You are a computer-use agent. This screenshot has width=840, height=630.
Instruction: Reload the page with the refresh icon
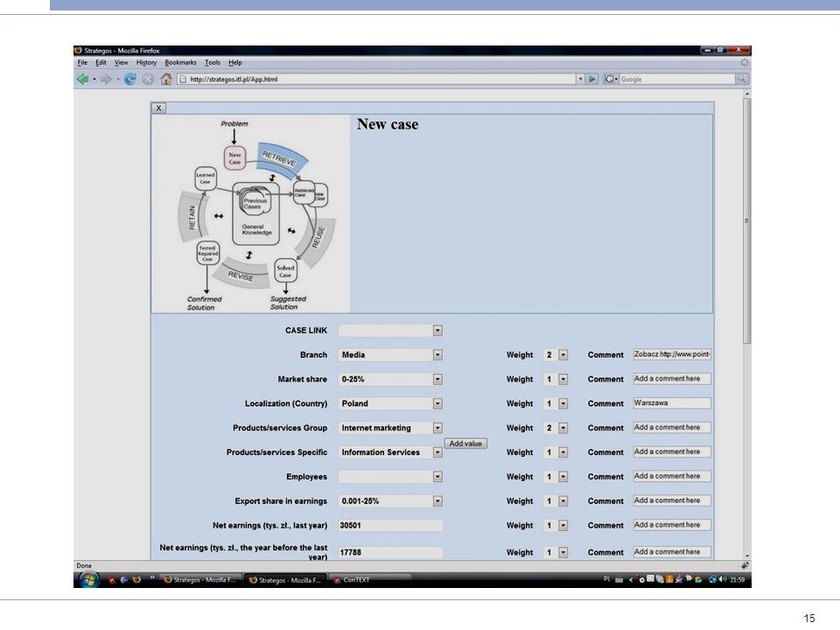click(129, 80)
